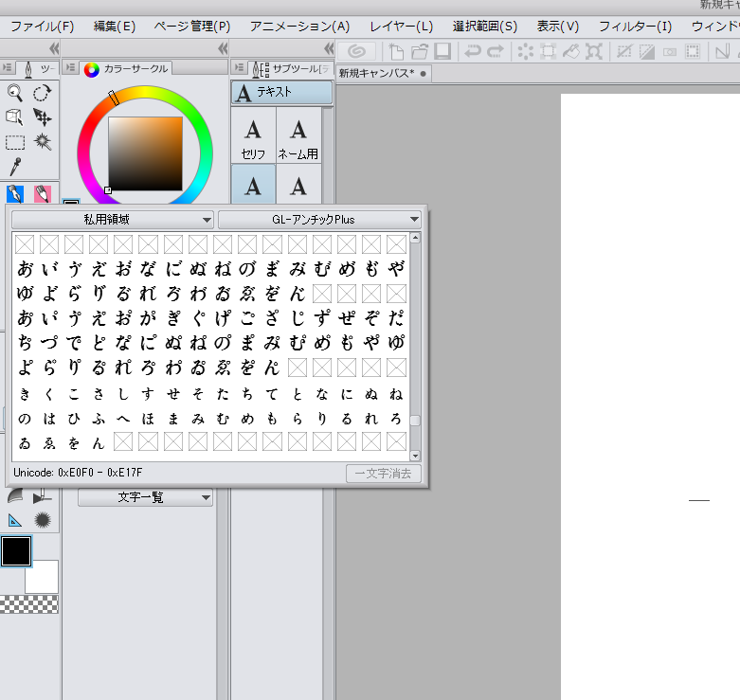Select the black main color swatch
The image size is (740, 700).
(16, 550)
